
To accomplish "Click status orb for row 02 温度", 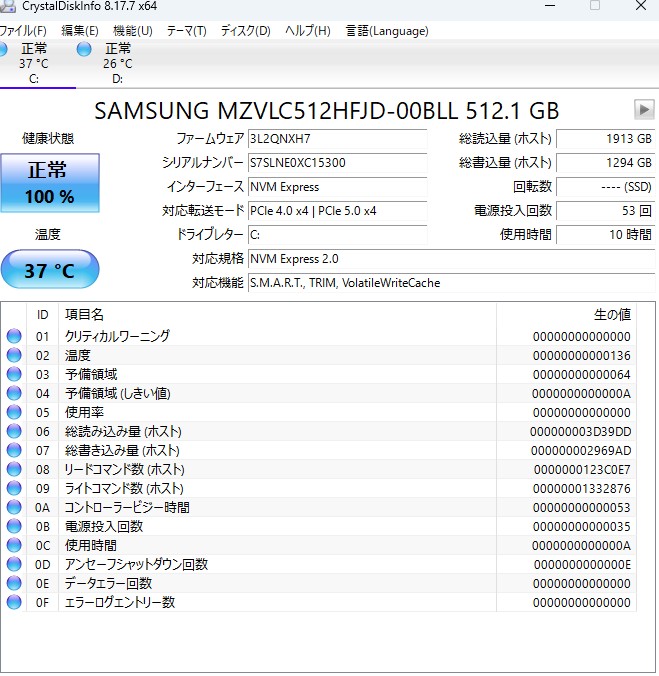I will [14, 355].
